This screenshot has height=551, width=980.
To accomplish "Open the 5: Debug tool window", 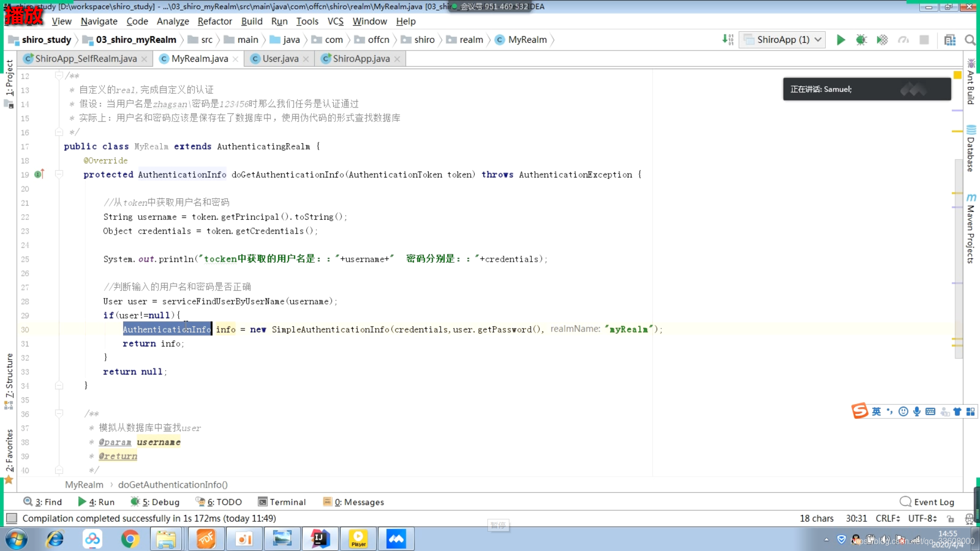I will coord(155,502).
